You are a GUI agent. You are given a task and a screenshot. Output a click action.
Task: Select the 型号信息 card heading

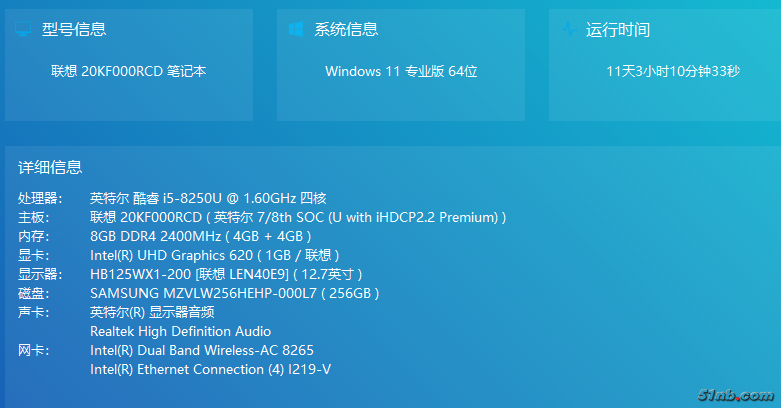(x=74, y=30)
